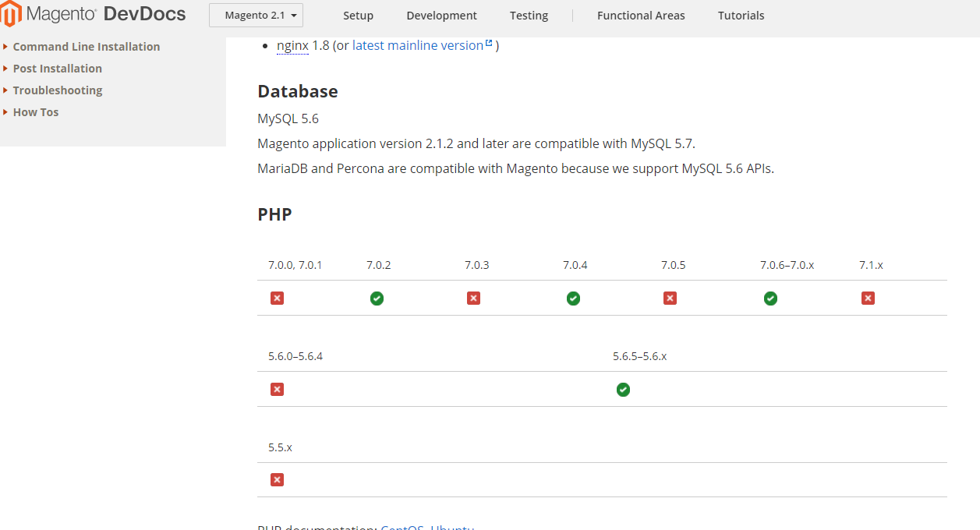Image resolution: width=980 pixels, height=530 pixels.
Task: Open the Development menu
Action: point(441,16)
